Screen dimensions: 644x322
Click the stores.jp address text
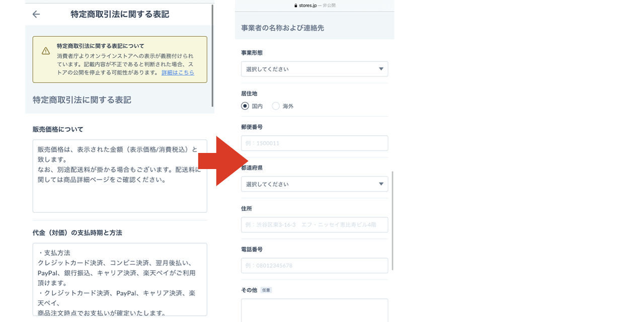tap(307, 6)
